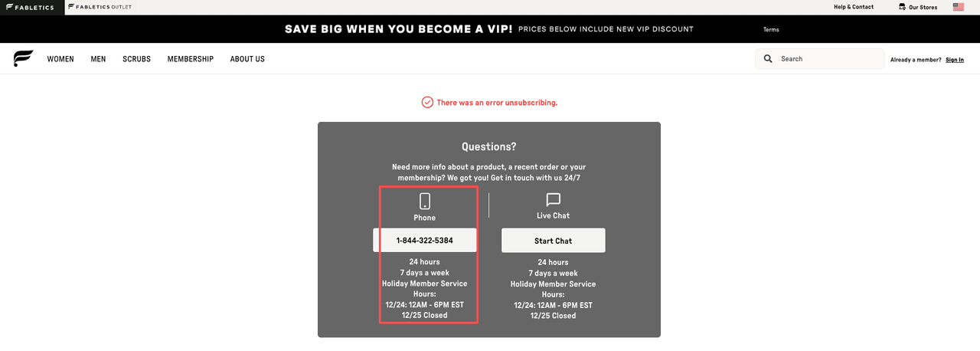View the promo Terms link
Viewport: 980px width, 351px height.
[x=771, y=30]
